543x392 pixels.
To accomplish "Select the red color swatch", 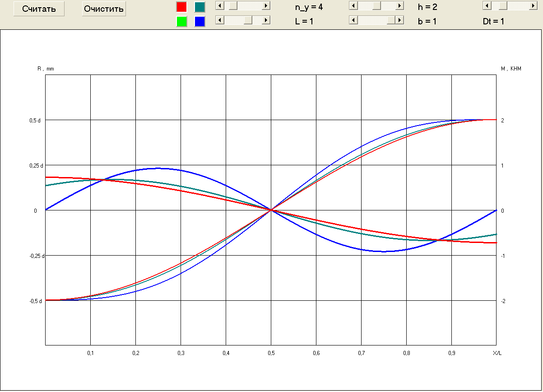I will click(181, 7).
